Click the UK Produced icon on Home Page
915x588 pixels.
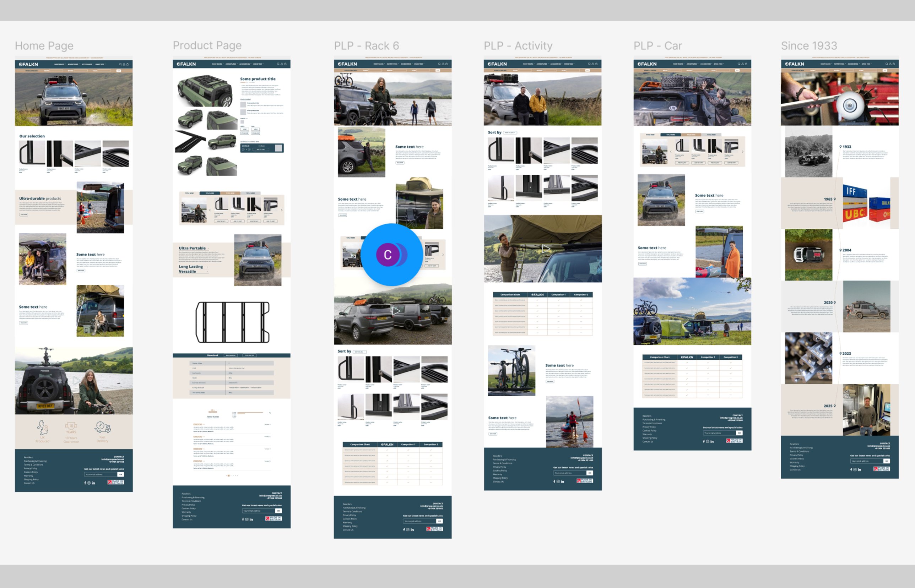click(42, 428)
